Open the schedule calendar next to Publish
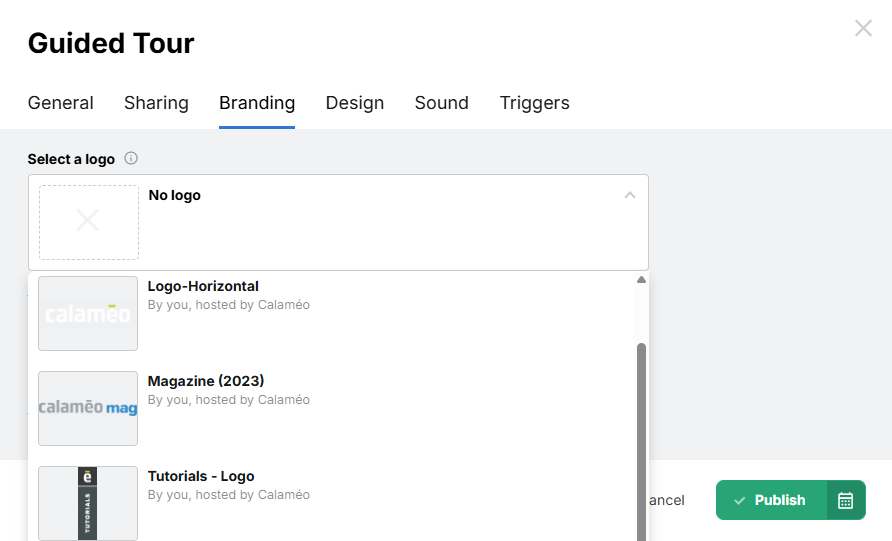This screenshot has height=541, width=892. click(x=846, y=500)
